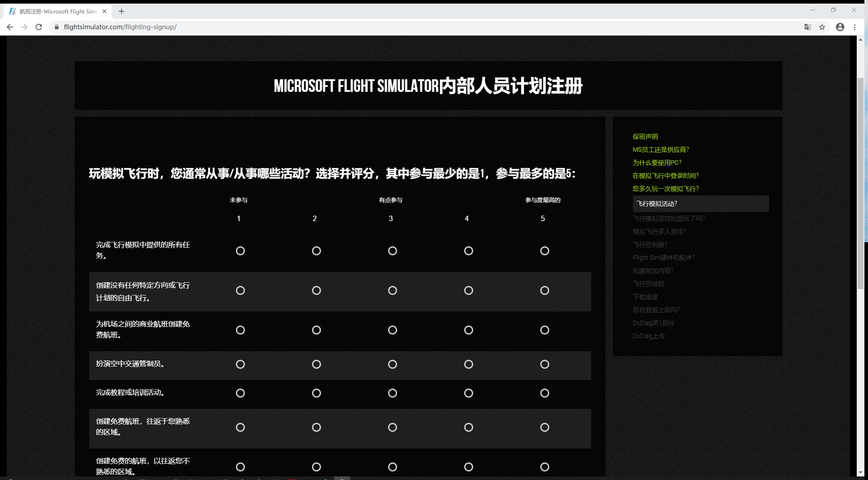
Task: Open the 为什么要使用PC? sidebar link
Action: tap(657, 163)
